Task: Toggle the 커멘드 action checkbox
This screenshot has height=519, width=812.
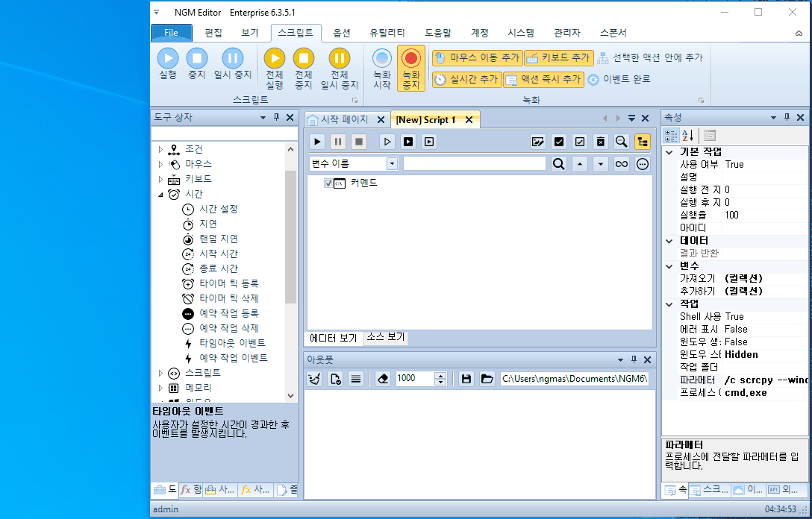Action: (328, 183)
